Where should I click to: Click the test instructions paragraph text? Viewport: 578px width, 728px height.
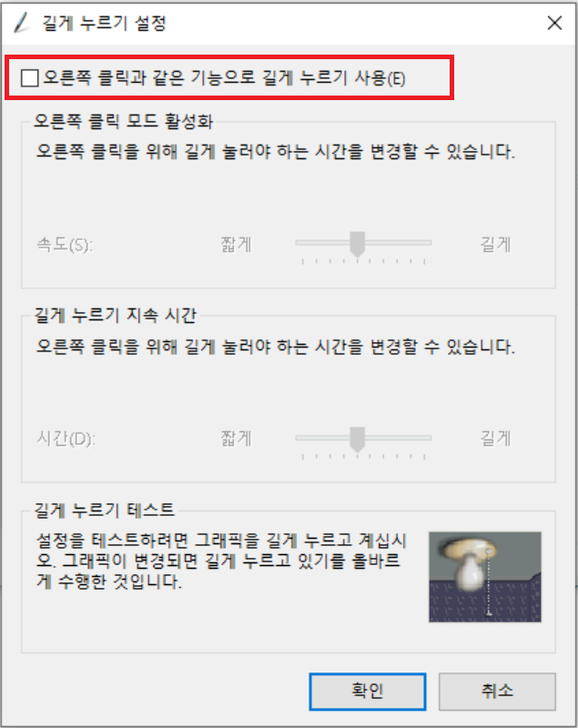coord(221,561)
